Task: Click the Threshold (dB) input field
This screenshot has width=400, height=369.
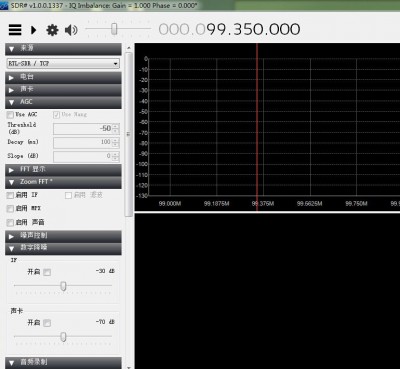Action: click(x=86, y=129)
